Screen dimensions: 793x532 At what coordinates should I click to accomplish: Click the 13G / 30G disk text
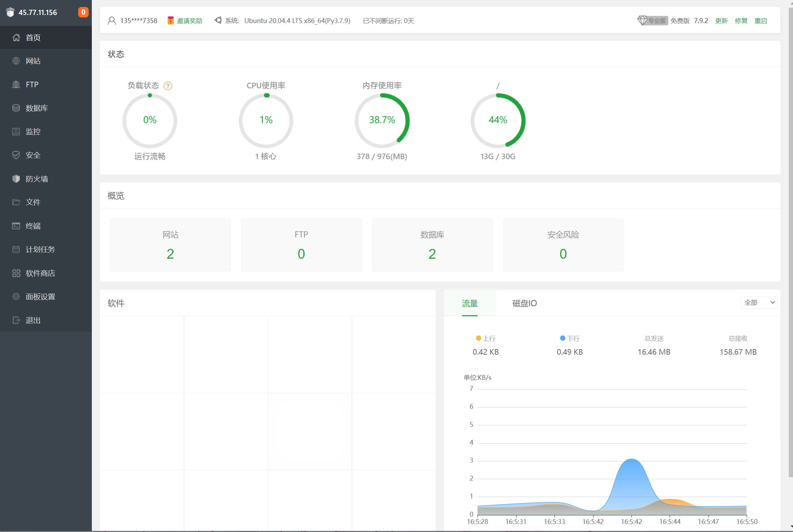click(x=498, y=156)
